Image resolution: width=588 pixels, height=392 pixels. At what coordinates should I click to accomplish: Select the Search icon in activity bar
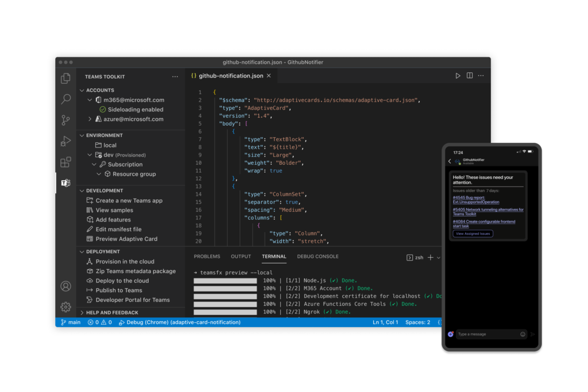tap(65, 99)
